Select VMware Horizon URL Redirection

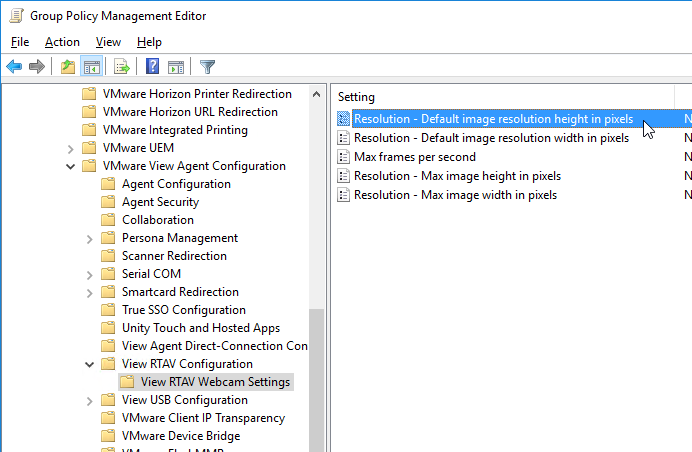(190, 112)
